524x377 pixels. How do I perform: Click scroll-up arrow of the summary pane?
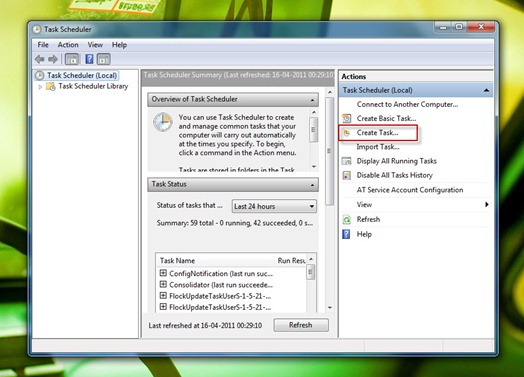click(330, 92)
